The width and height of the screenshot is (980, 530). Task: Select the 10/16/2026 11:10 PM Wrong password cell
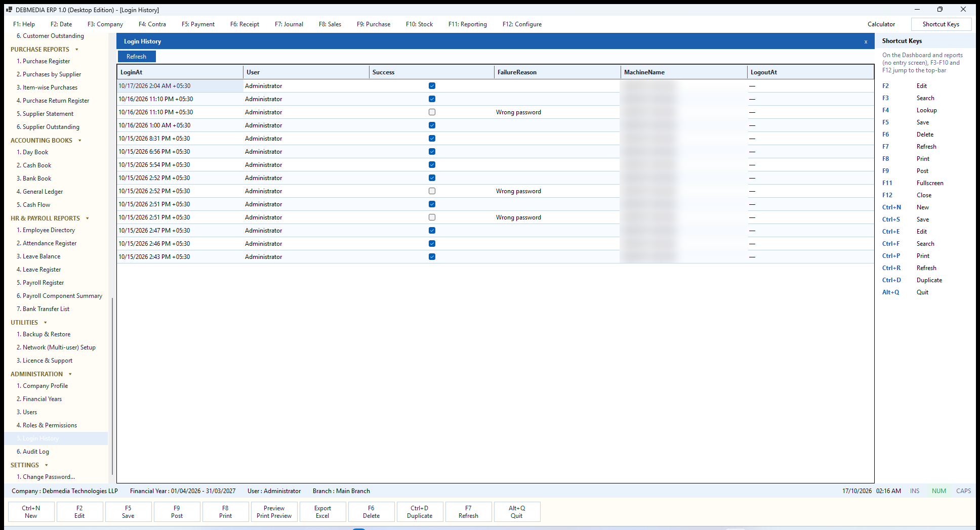[x=557, y=112]
